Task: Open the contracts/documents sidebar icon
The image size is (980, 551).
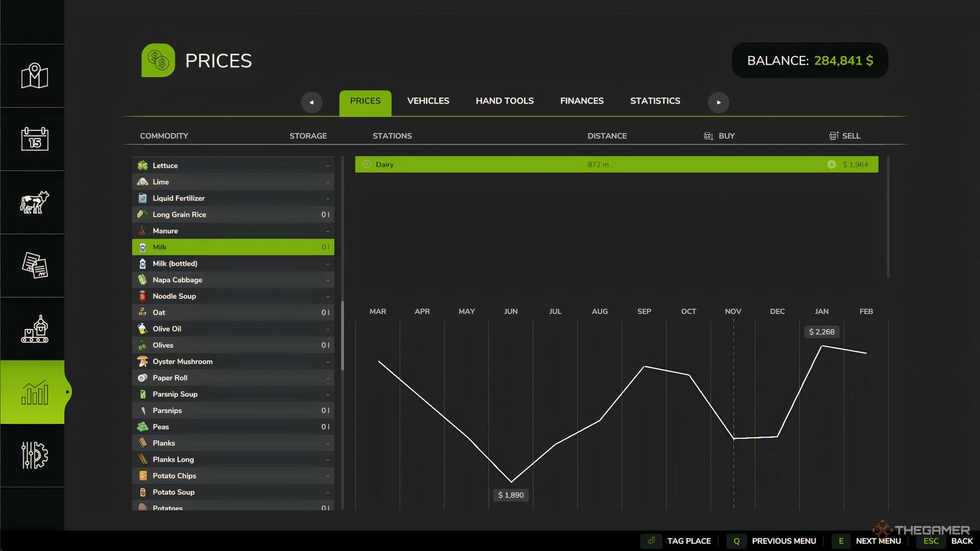Action: [x=34, y=265]
